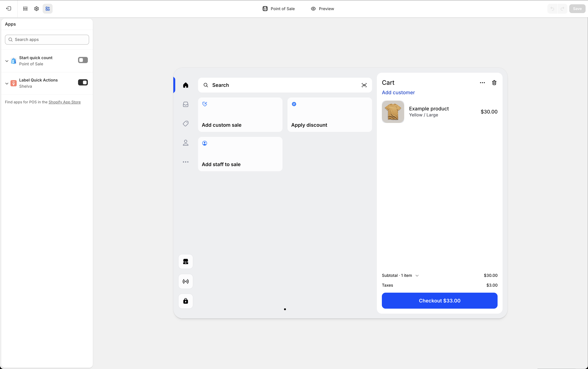Image resolution: width=588 pixels, height=369 pixels.
Task: Click the Point of Sale app icon
Action: (x=14, y=61)
